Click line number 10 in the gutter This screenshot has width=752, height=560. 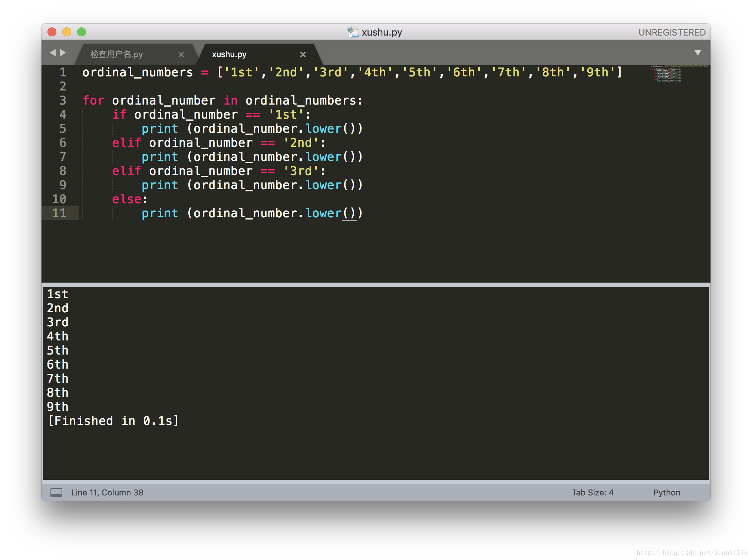tap(59, 199)
